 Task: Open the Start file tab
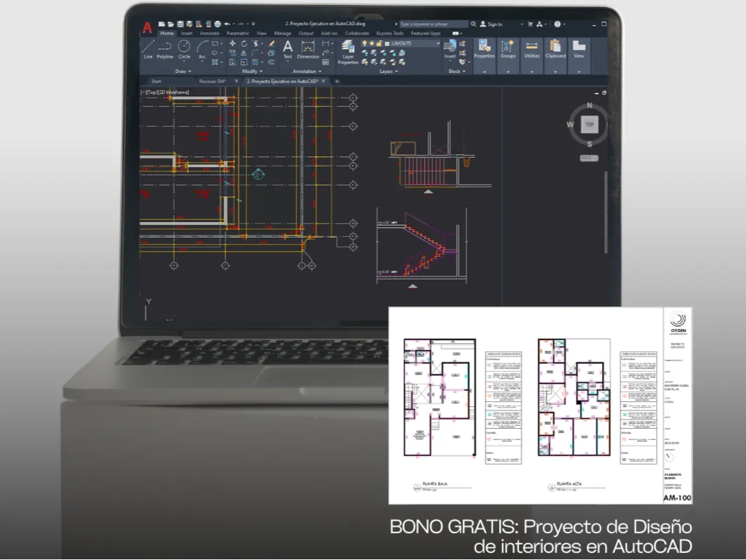click(156, 81)
